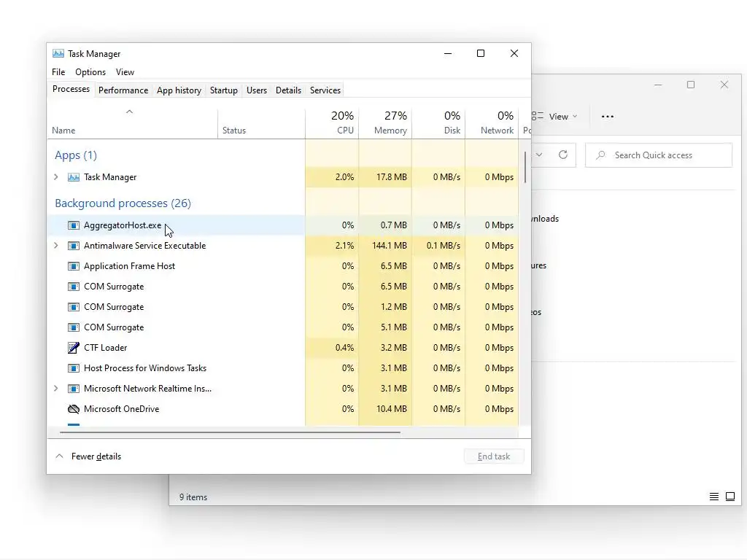Switch to the Details tab
This screenshot has height=560, width=747.
(x=288, y=90)
